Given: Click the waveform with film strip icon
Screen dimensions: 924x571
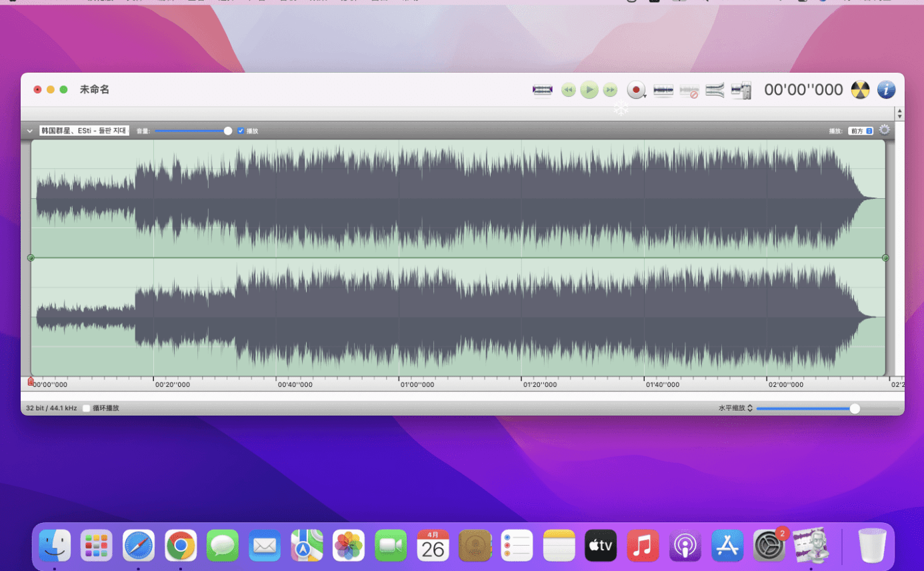Looking at the screenshot, I should tap(741, 90).
